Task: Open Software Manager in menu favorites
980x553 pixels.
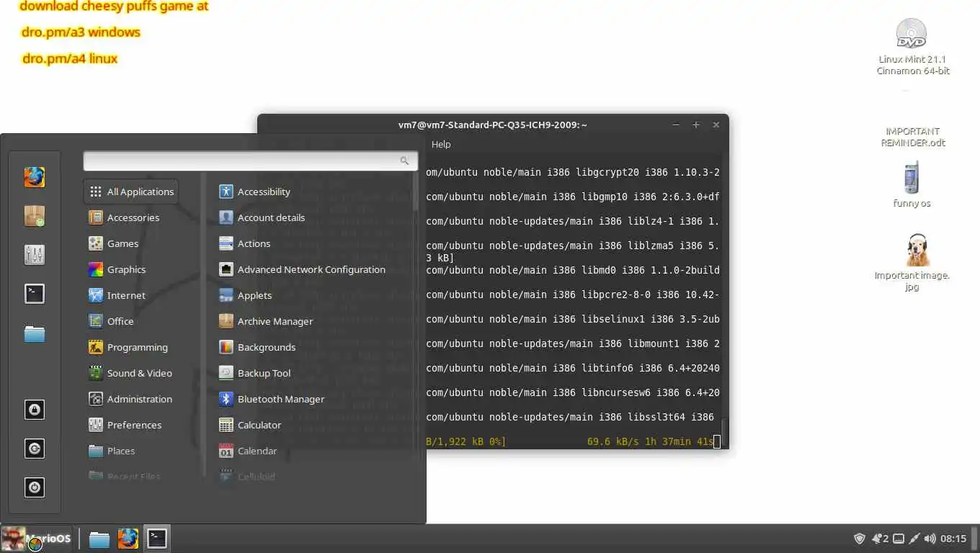Action: pyautogui.click(x=35, y=216)
